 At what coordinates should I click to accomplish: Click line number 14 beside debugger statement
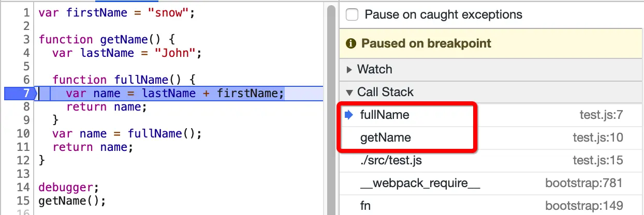[x=24, y=188]
